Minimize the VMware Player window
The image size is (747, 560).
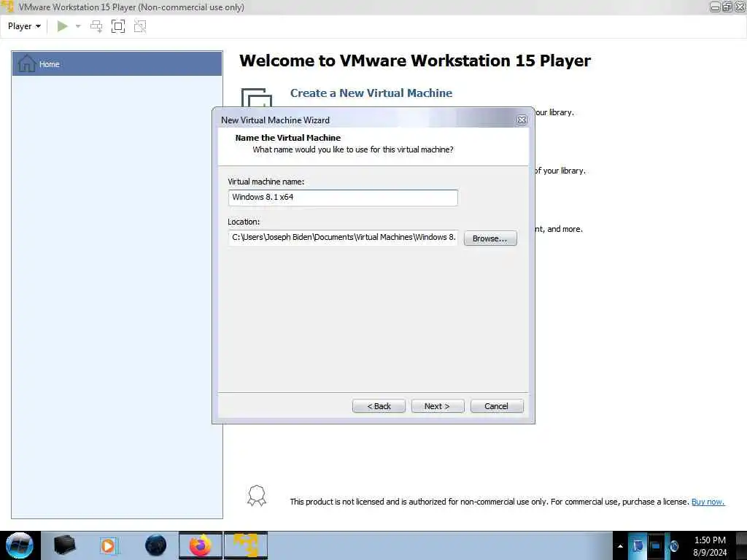[715, 7]
